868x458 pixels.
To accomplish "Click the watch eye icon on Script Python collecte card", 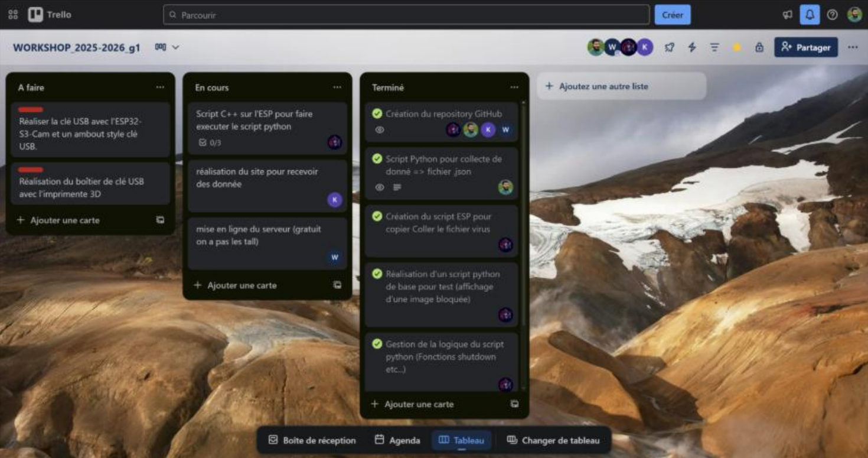I will (380, 187).
